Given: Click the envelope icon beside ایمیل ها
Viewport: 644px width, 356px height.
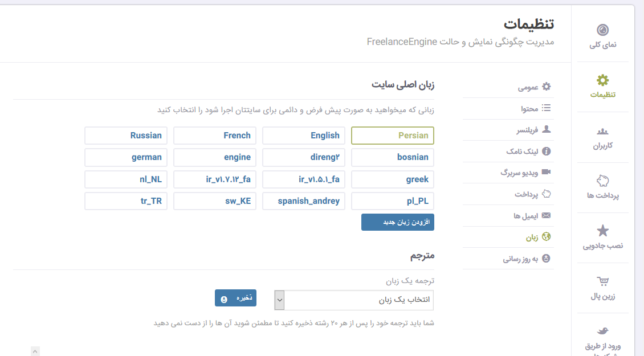Looking at the screenshot, I should click(x=546, y=215).
